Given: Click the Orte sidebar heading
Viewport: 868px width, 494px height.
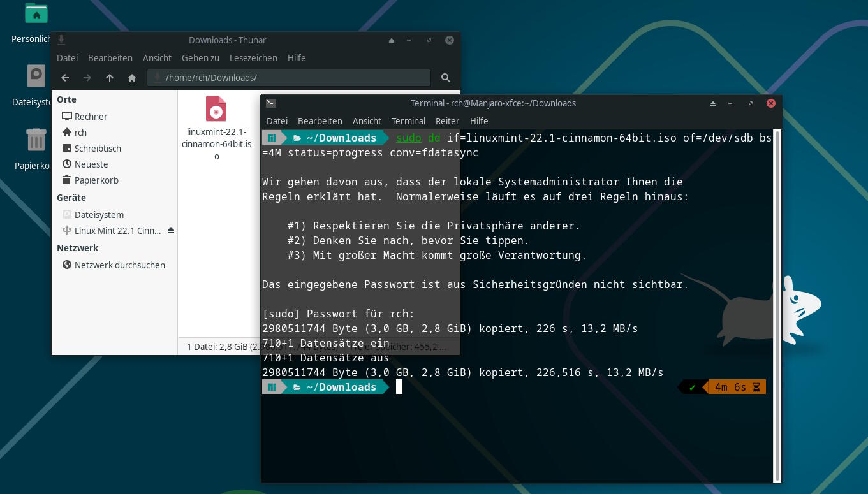Looking at the screenshot, I should [x=66, y=99].
